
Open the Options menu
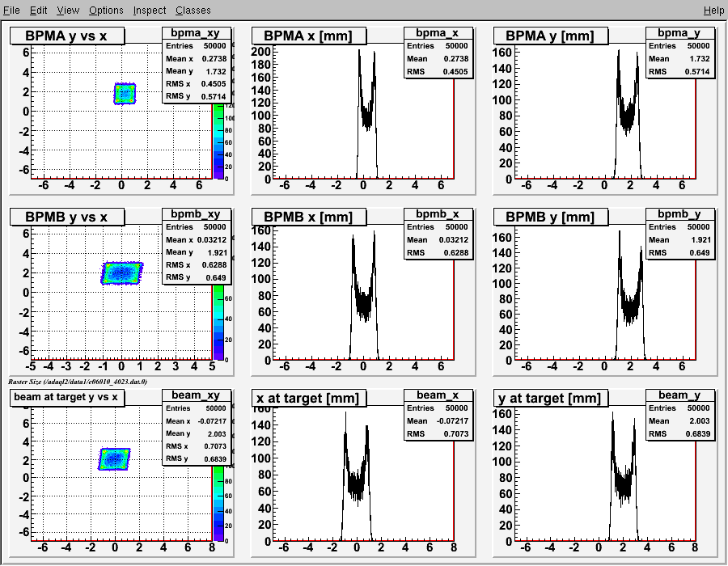point(106,11)
